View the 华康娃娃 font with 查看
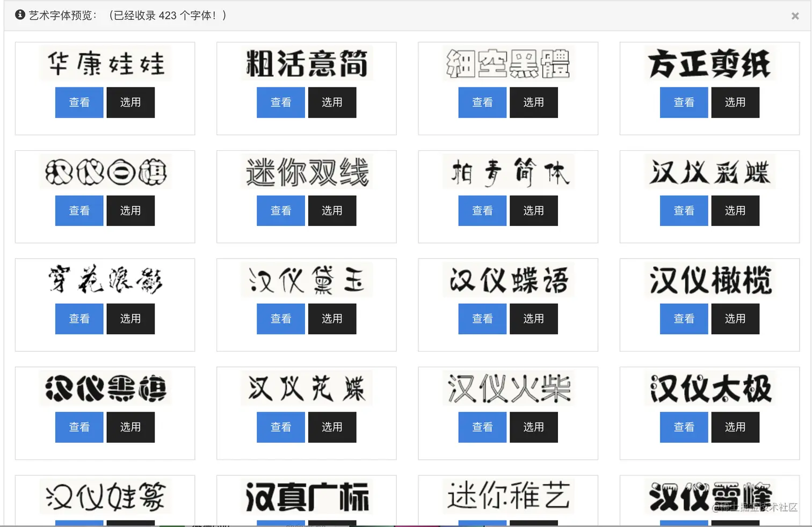This screenshot has width=812, height=527. tap(79, 102)
